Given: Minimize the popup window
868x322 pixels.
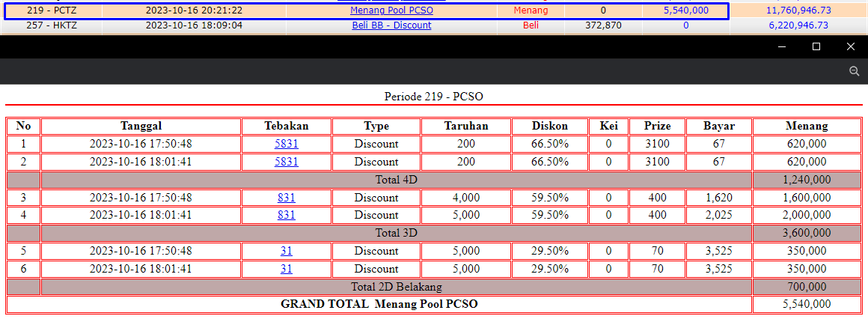Looking at the screenshot, I should pyautogui.click(x=782, y=47).
